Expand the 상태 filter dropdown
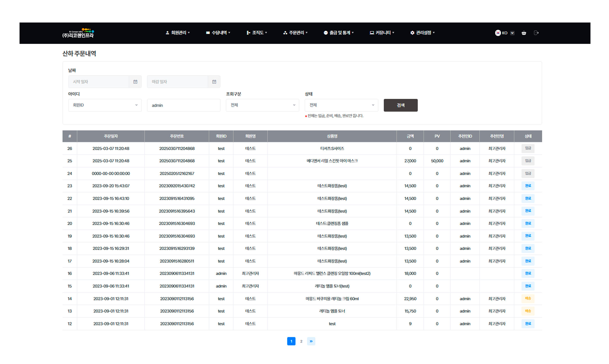Image resolution: width=609 pixels, height=364 pixels. (x=341, y=105)
